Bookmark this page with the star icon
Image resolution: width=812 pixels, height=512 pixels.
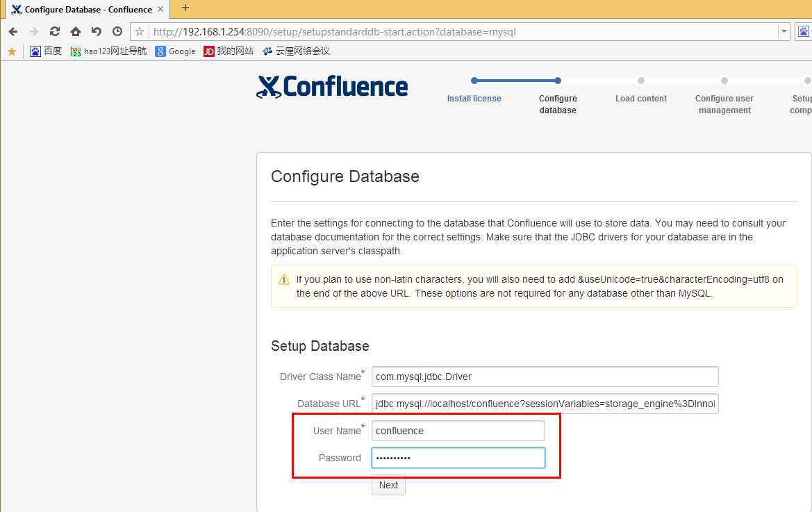click(x=140, y=31)
